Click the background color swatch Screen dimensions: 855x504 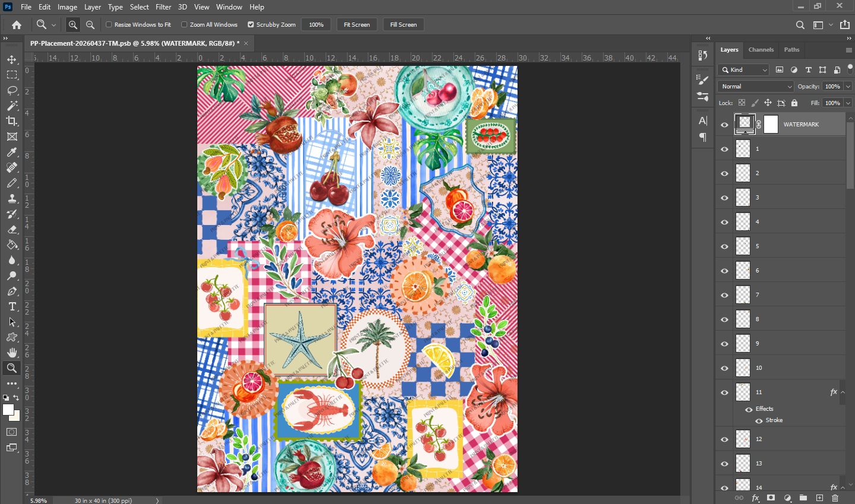16,417
